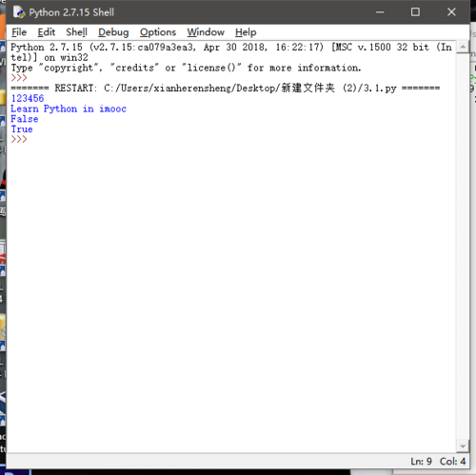Screen dimensions: 476x475
Task: Open the File menu
Action: 19,32
